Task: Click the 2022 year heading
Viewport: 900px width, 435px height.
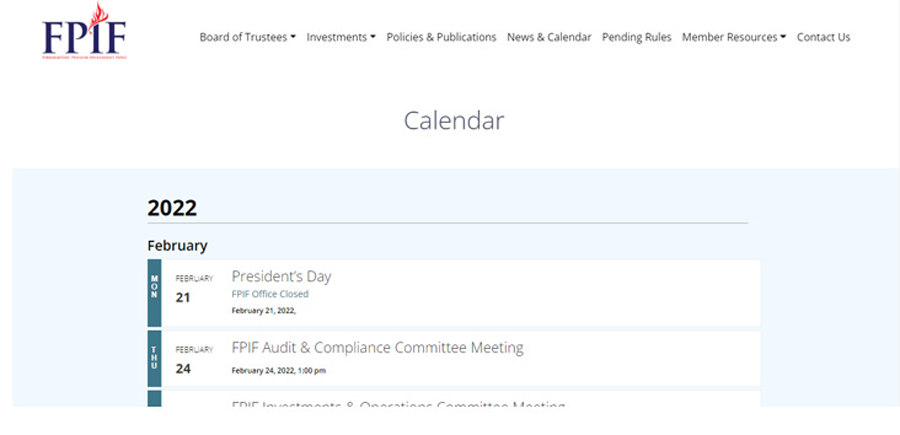Action: [x=172, y=208]
